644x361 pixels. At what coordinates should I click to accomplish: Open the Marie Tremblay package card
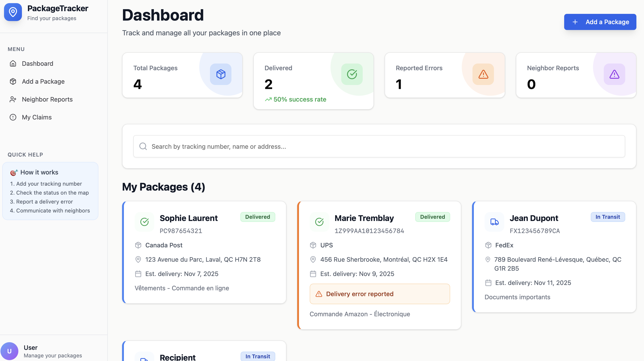(x=379, y=265)
